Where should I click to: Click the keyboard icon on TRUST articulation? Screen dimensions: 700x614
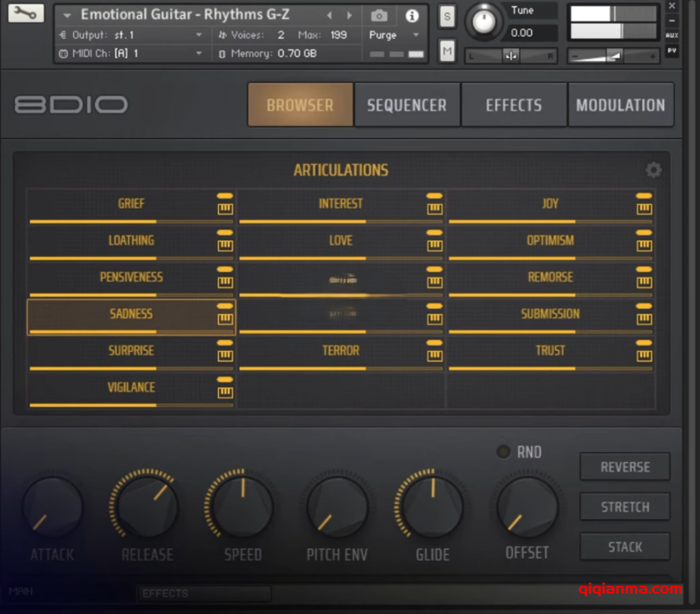(644, 356)
